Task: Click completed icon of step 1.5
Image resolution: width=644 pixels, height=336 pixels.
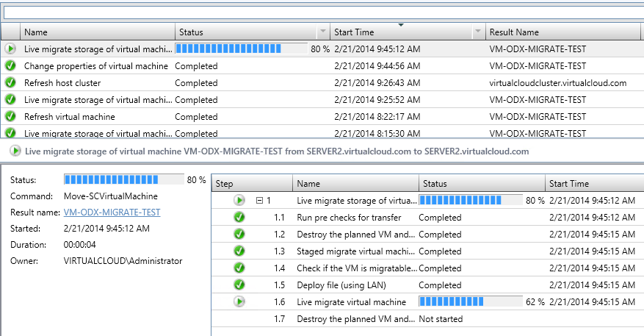Action: pos(239,285)
